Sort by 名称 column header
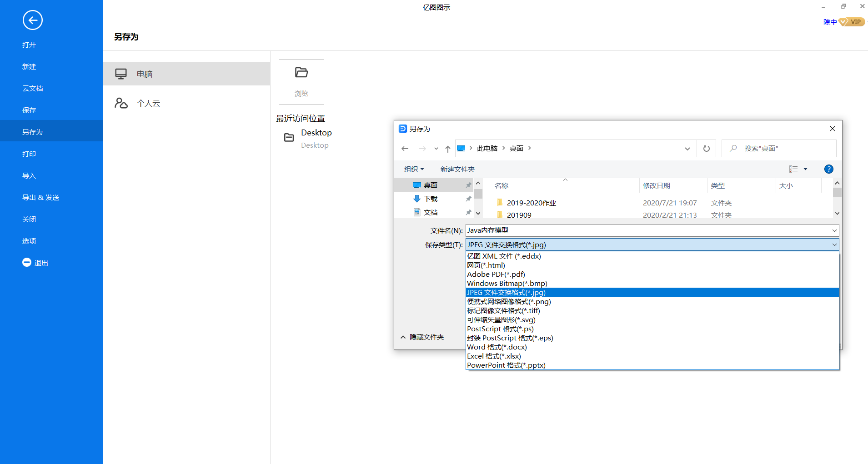Viewport: 868px width, 464px height. tap(565, 185)
